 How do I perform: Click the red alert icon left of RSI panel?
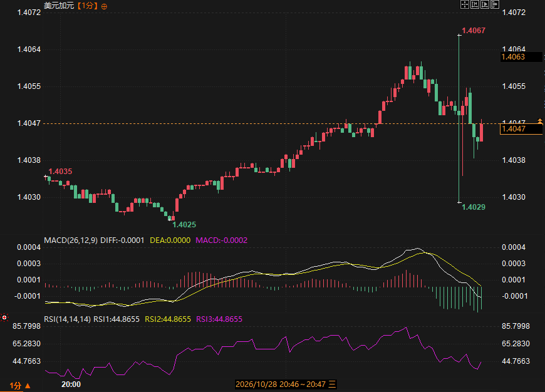4,317
